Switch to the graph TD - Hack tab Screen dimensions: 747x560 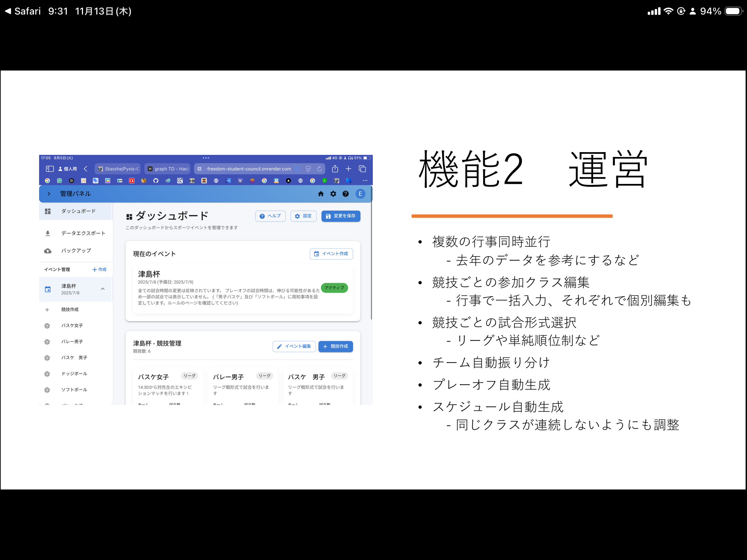point(167,169)
